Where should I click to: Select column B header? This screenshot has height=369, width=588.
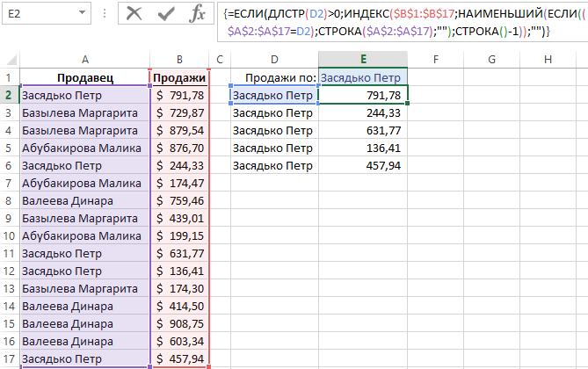[x=179, y=59]
